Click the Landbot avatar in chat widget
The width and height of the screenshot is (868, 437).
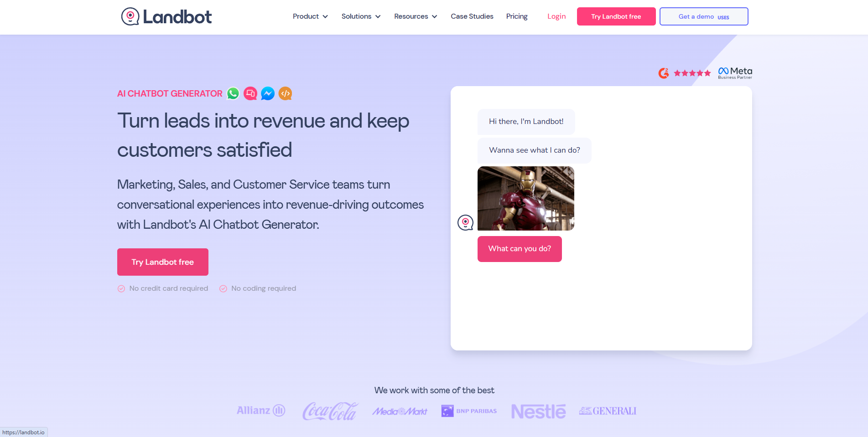(465, 222)
